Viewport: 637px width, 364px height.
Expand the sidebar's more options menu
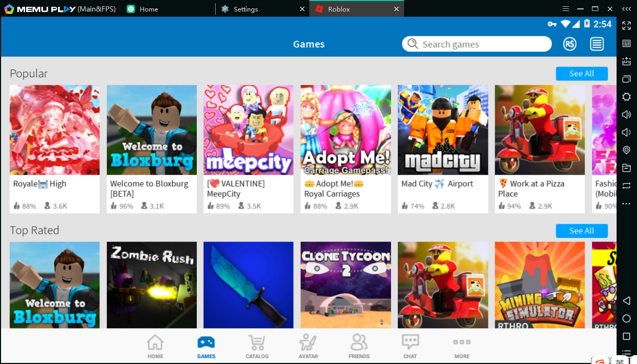coord(626,203)
